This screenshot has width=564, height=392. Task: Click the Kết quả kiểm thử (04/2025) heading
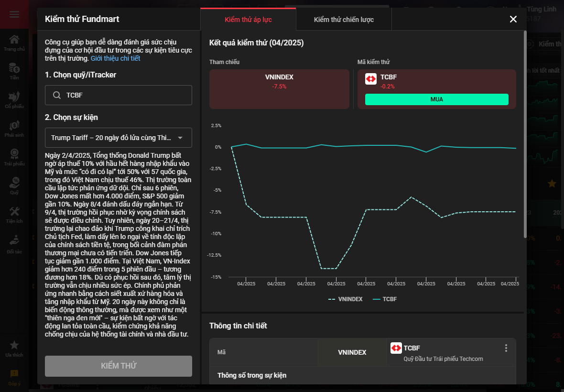click(x=257, y=43)
